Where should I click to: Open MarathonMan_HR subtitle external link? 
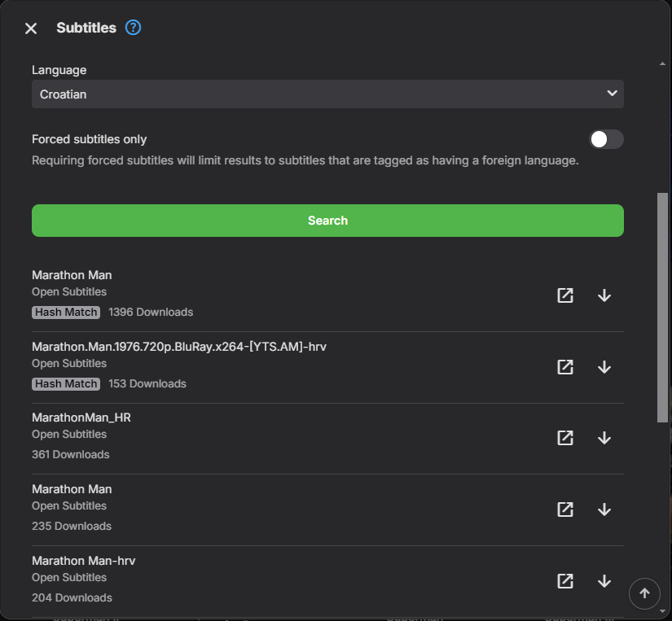[565, 438]
